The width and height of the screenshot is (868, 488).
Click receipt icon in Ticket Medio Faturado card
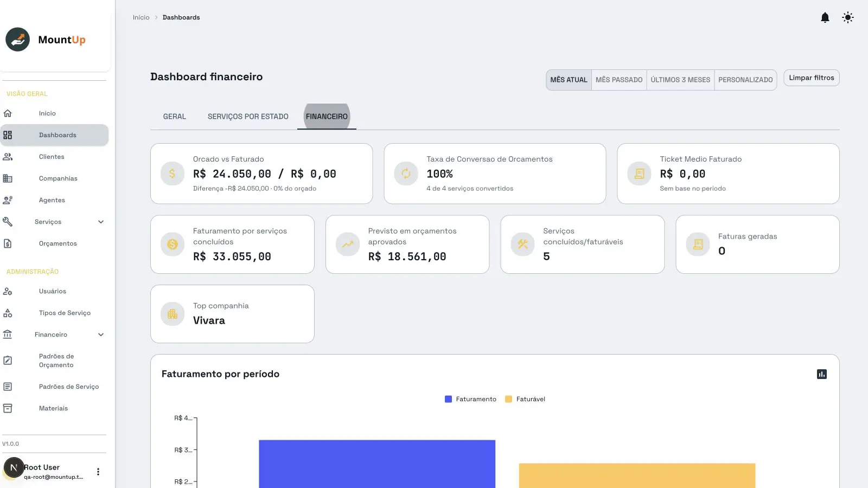click(639, 174)
